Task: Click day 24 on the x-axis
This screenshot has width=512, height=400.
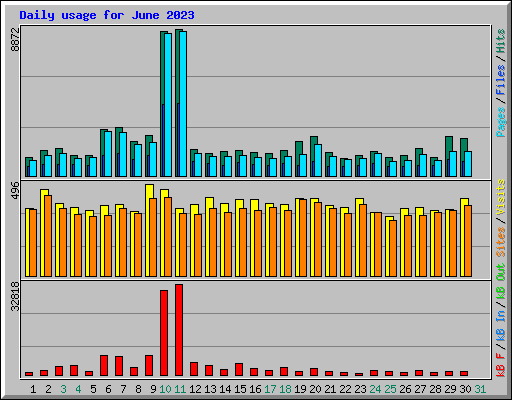Action: [x=375, y=389]
